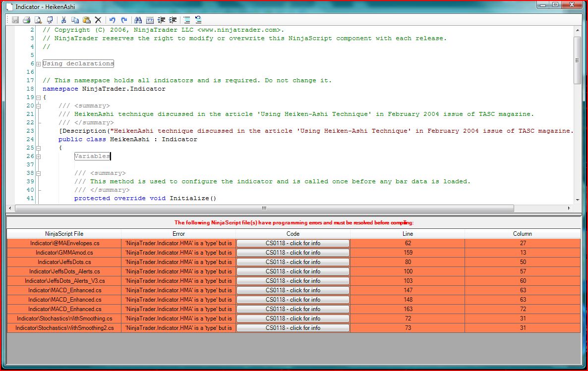Collapse the namespace block at line 19
The height and width of the screenshot is (371, 588).
click(38, 98)
